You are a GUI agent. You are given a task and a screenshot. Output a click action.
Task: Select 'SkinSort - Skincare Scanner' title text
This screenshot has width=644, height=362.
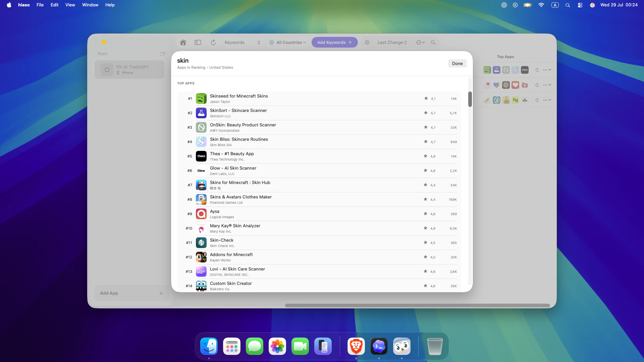(x=238, y=111)
